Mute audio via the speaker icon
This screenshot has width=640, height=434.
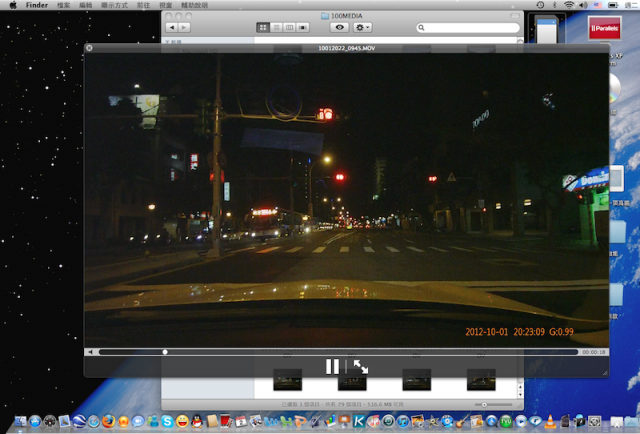(91, 352)
